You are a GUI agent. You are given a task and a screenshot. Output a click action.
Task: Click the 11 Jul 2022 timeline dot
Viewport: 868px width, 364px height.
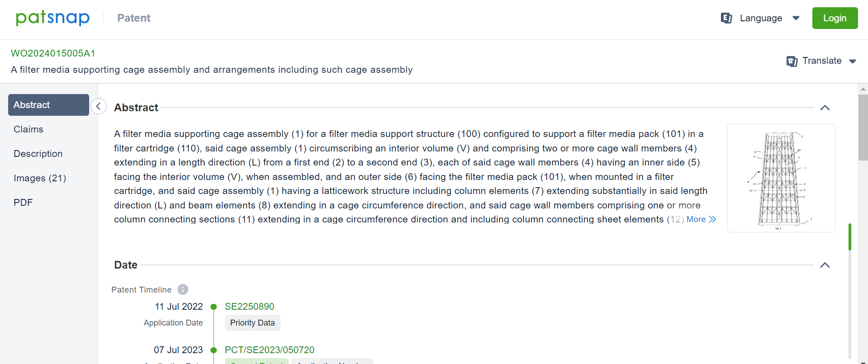(214, 307)
